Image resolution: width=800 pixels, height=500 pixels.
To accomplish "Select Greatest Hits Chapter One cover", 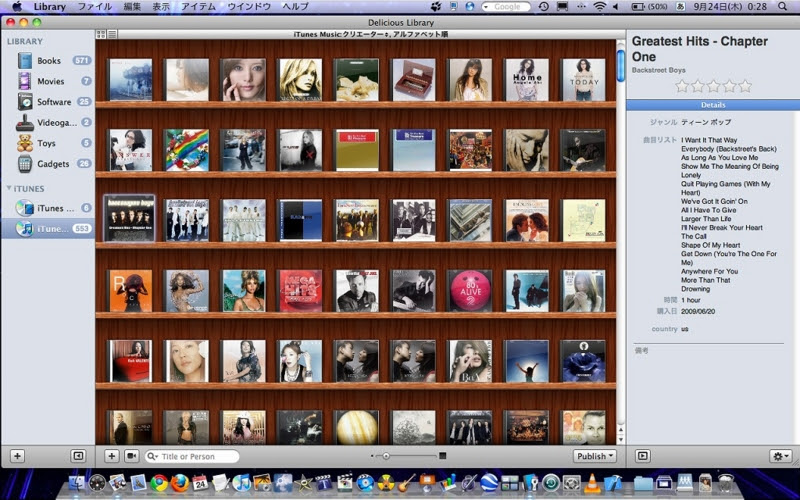I will pyautogui.click(x=130, y=219).
